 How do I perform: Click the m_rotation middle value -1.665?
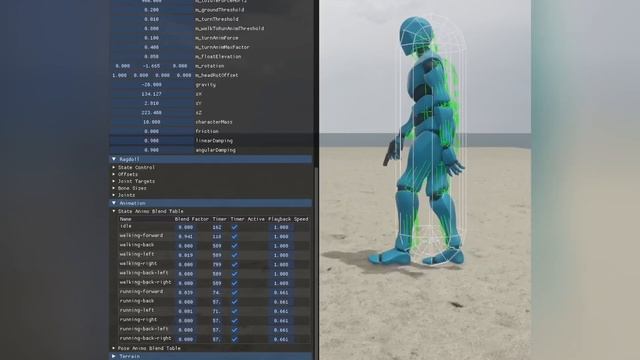click(151, 66)
